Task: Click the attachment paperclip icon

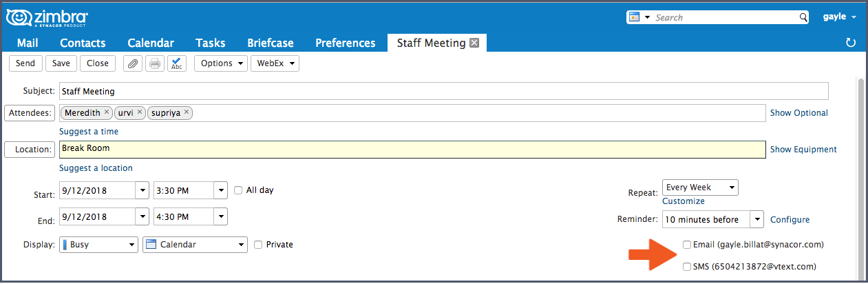Action: [133, 63]
